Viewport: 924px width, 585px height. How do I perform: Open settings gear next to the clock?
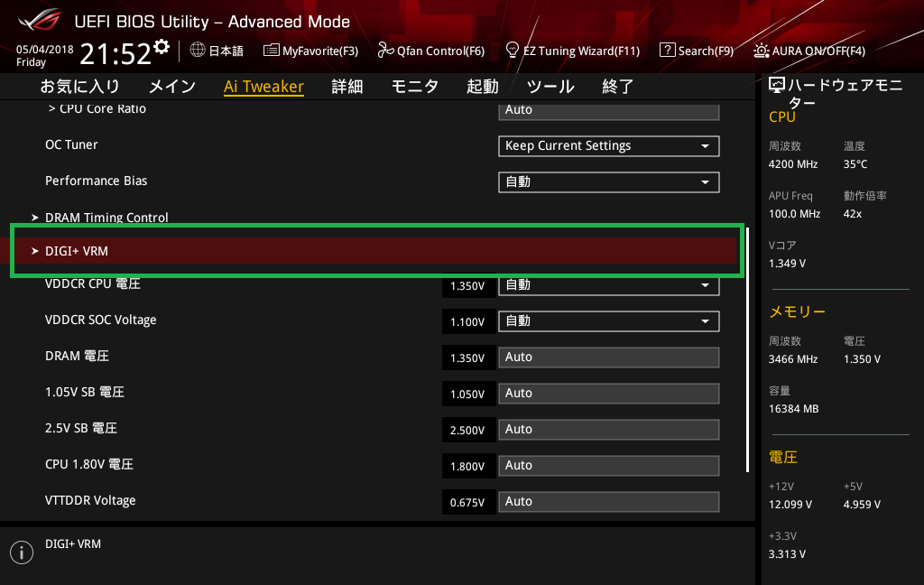[162, 46]
